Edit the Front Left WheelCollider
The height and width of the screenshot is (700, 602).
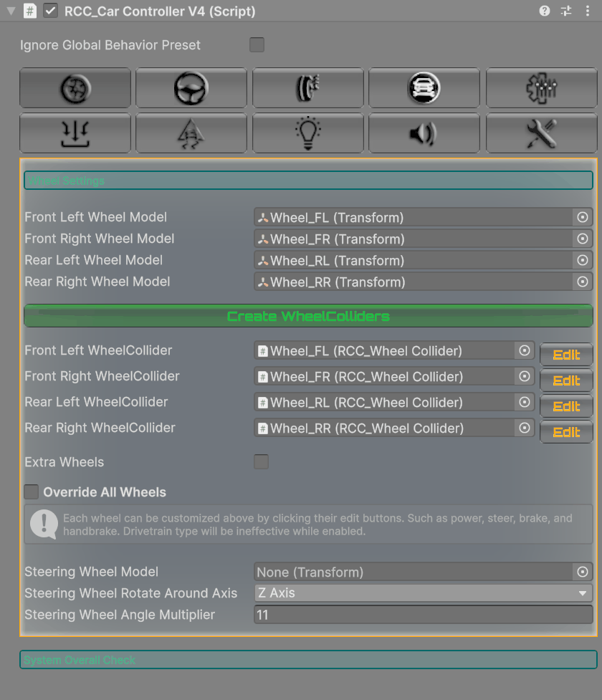pyautogui.click(x=566, y=355)
